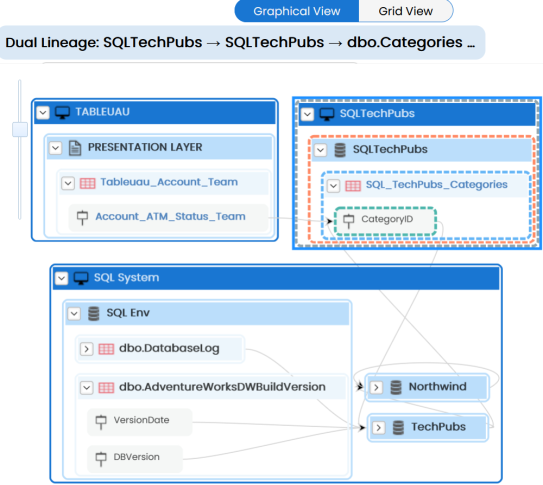Click the Tableuau_Account_Team table icon

click(88, 183)
